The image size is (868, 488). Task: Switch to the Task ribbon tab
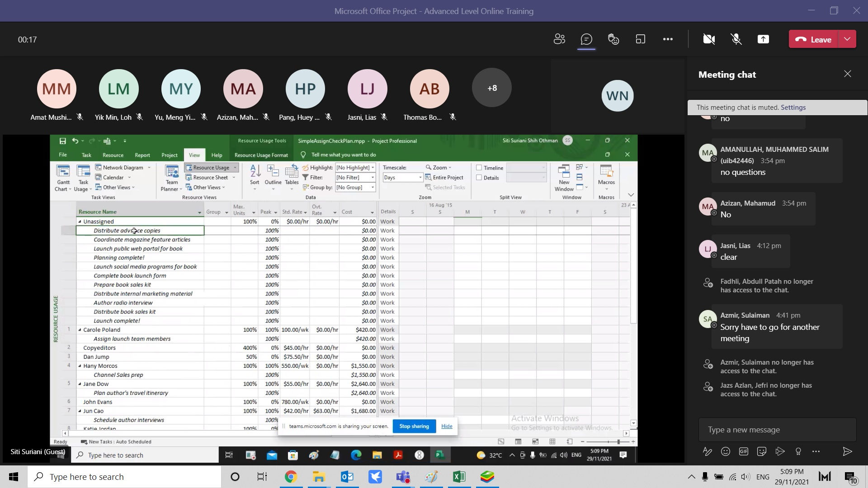[x=86, y=155]
